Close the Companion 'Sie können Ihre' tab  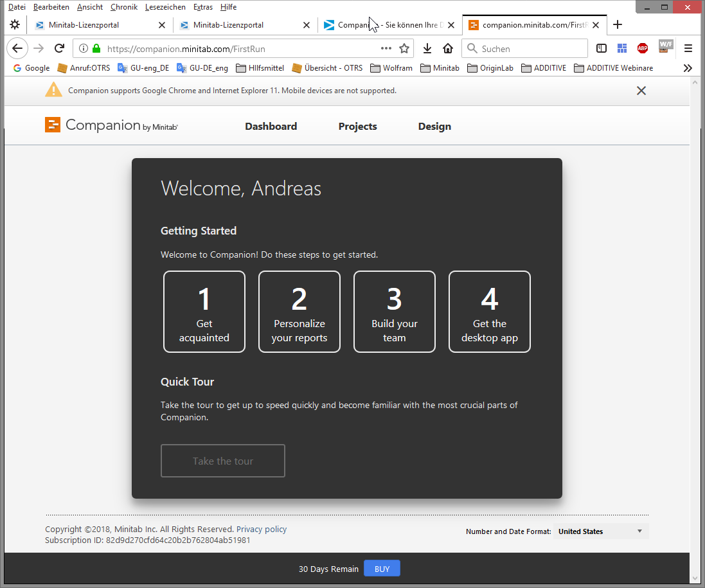451,25
